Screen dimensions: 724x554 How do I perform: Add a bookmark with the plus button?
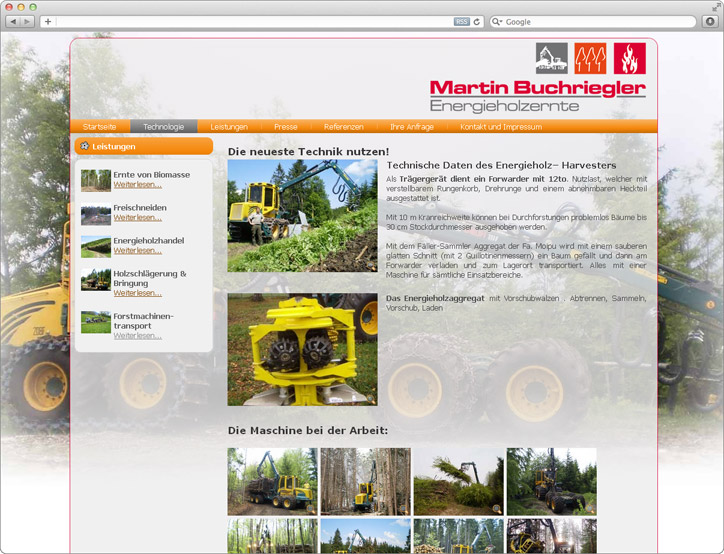48,22
